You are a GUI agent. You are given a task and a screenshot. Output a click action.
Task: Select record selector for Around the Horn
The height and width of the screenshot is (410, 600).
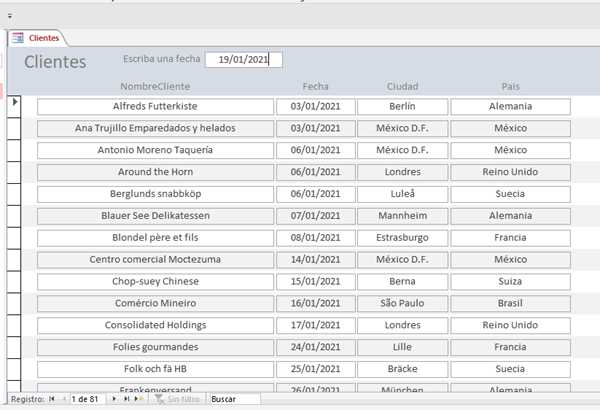(x=14, y=172)
